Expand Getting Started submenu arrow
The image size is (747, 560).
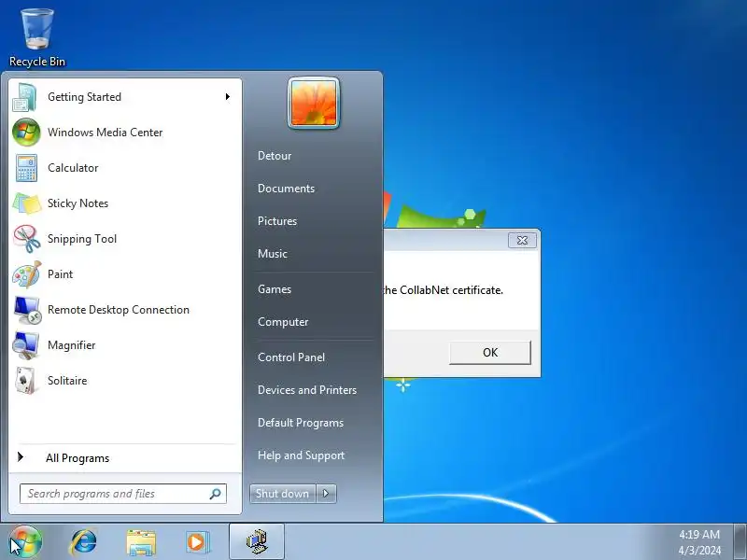point(228,97)
